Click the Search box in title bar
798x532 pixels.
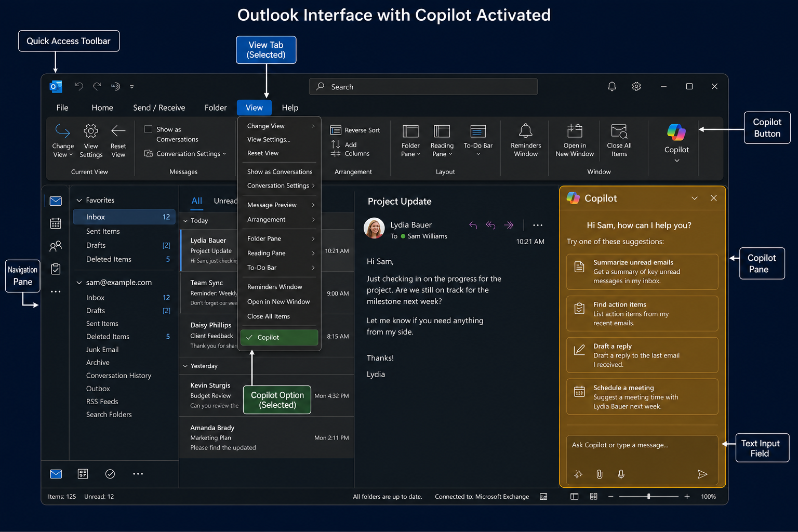click(x=423, y=87)
